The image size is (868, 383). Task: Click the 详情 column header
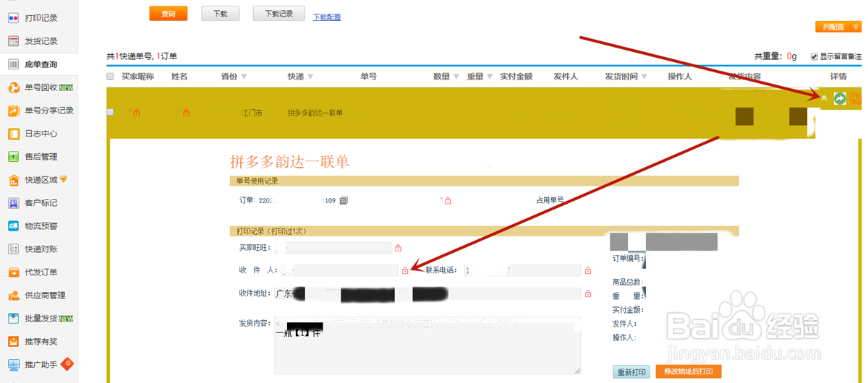click(x=838, y=77)
